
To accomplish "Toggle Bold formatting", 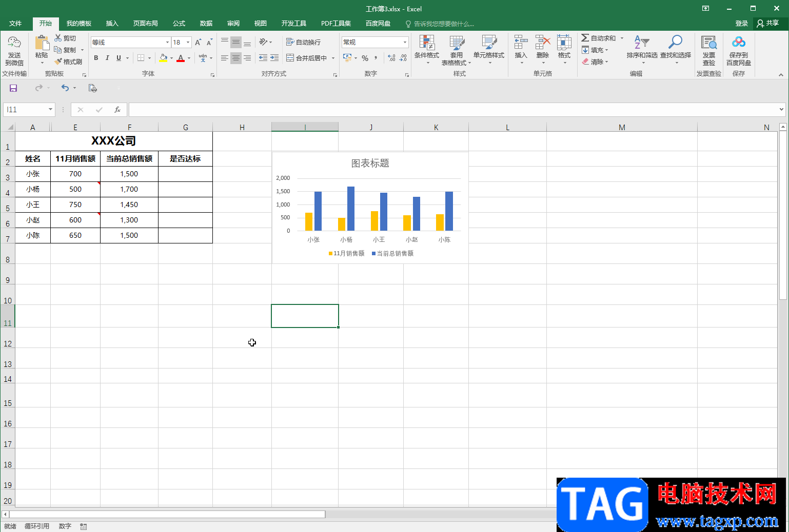I will (x=96, y=58).
